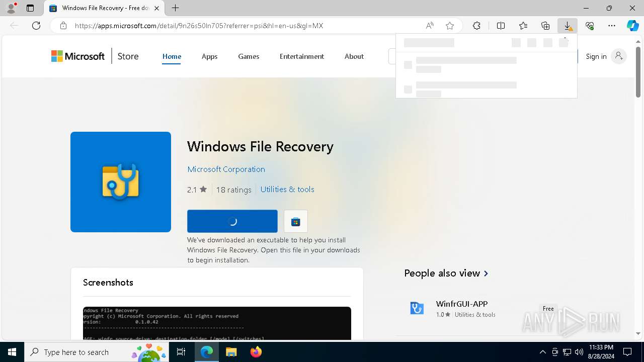Click the Windows File Recovery app logo

(121, 182)
